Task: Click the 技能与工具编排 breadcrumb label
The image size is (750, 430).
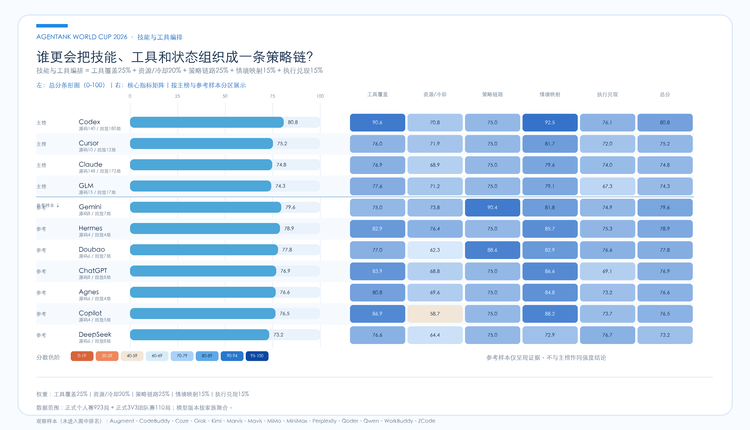Action: (160, 37)
